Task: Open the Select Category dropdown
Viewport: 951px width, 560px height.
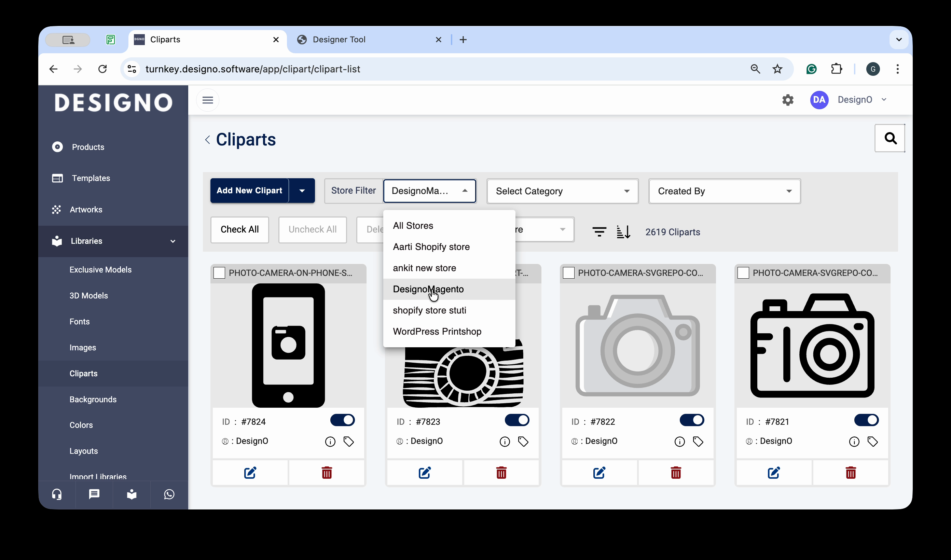Action: pos(562,191)
